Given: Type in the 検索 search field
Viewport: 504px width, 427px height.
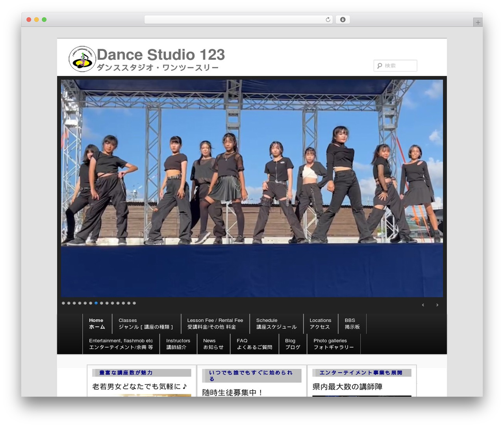Looking at the screenshot, I should (x=395, y=66).
